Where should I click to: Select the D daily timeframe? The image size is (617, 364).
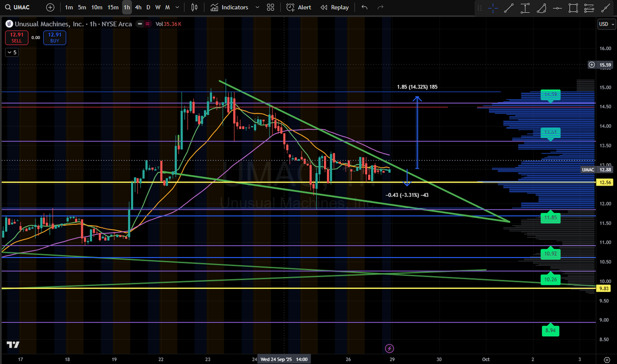point(149,7)
